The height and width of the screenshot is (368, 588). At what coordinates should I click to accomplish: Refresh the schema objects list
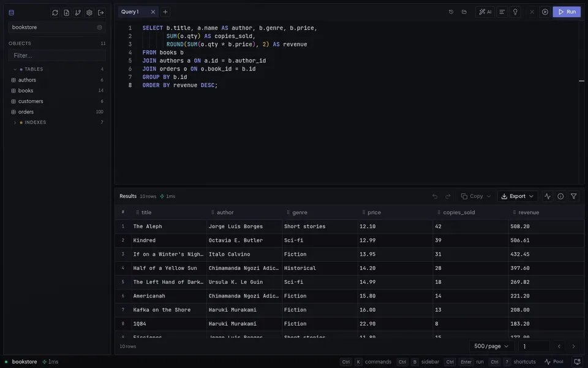55,12
